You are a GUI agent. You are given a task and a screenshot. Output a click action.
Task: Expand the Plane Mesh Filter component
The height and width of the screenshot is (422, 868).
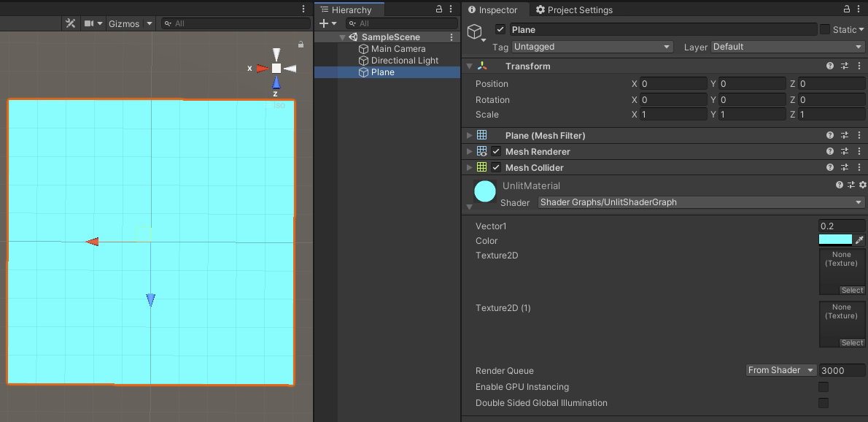coord(470,135)
